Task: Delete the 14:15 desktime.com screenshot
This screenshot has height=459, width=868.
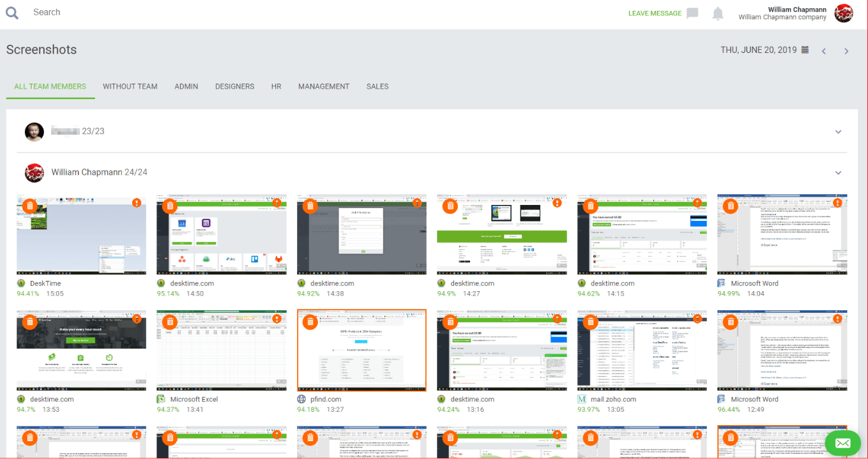Action: (x=590, y=206)
